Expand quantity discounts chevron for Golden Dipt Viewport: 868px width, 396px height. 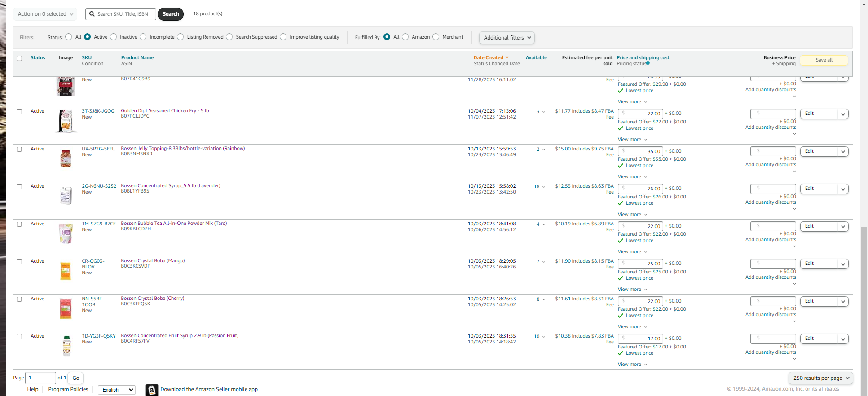(x=794, y=134)
